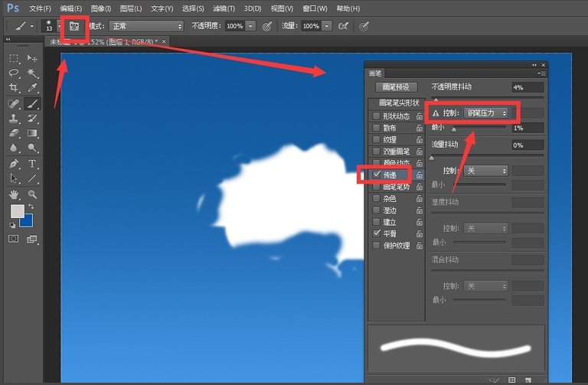Change screen mode icon
The image size is (588, 385).
coord(32,239)
